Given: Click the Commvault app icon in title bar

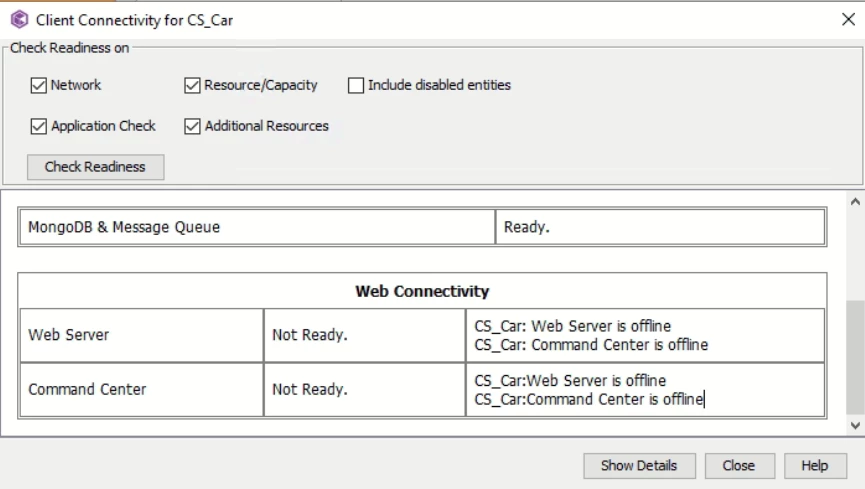Looking at the screenshot, I should tap(19, 19).
